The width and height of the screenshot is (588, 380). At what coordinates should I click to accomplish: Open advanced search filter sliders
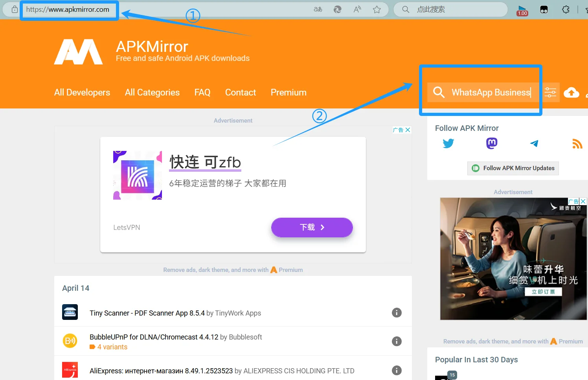click(x=550, y=92)
